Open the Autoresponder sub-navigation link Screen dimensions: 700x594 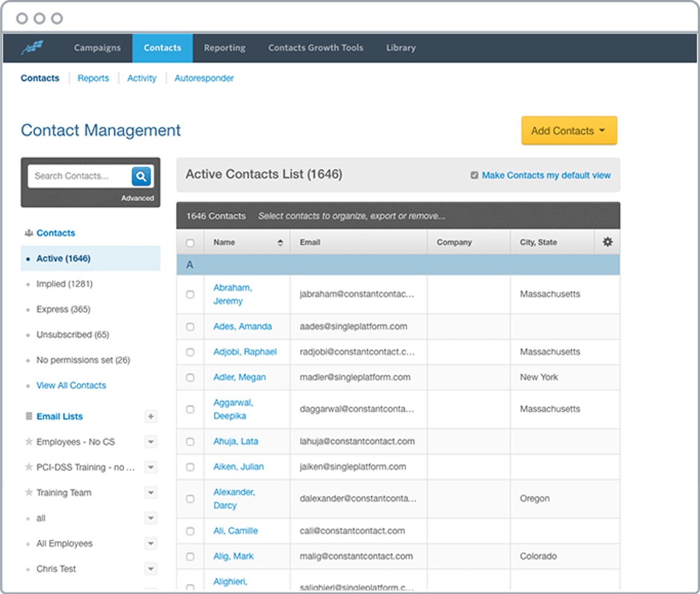click(x=204, y=78)
